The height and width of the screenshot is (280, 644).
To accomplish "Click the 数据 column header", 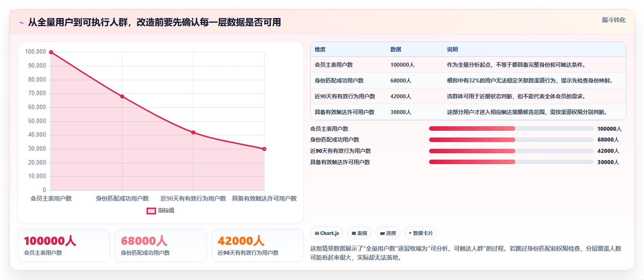I will [396, 49].
